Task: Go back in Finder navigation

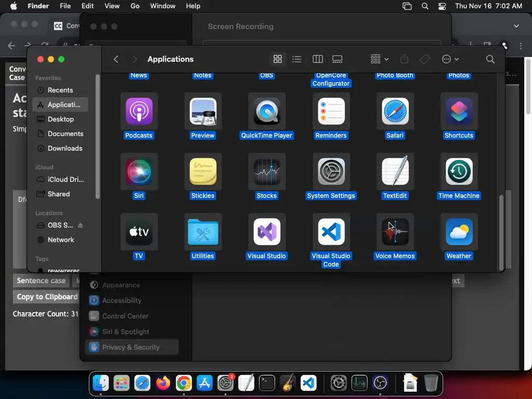Action: pos(116,59)
